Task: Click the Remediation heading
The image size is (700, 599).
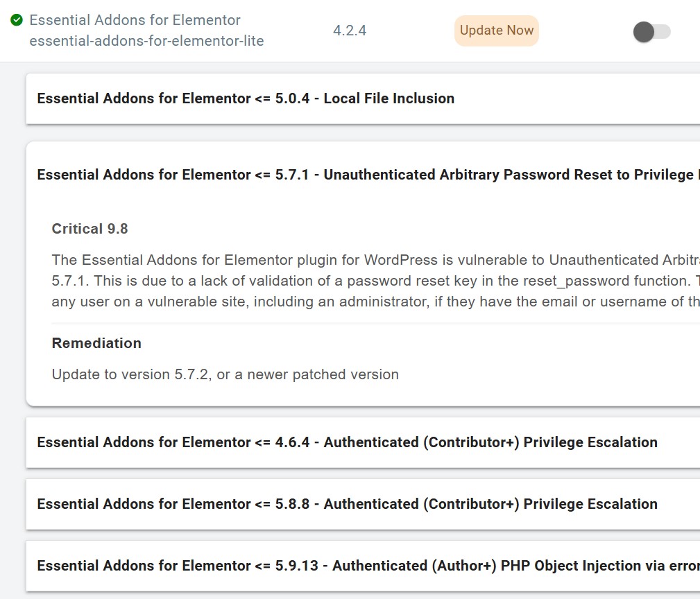Action: 96,343
